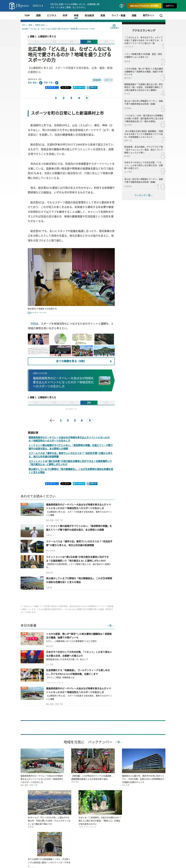This screenshot has width=186, height=868.
Task: Open related link トーナメント戦の結果がすべてじゃない
Action: pyautogui.click(x=71, y=447)
